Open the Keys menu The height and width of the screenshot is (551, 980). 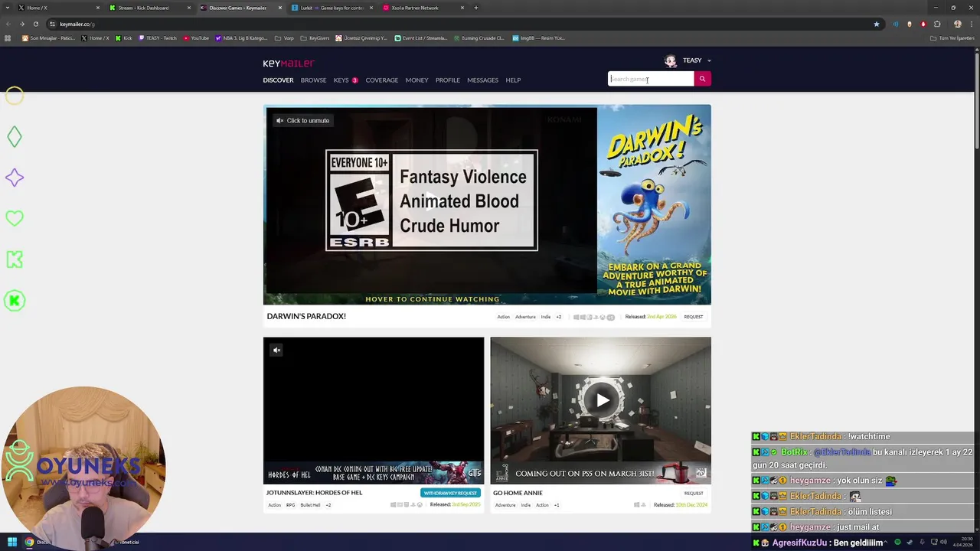pyautogui.click(x=341, y=80)
